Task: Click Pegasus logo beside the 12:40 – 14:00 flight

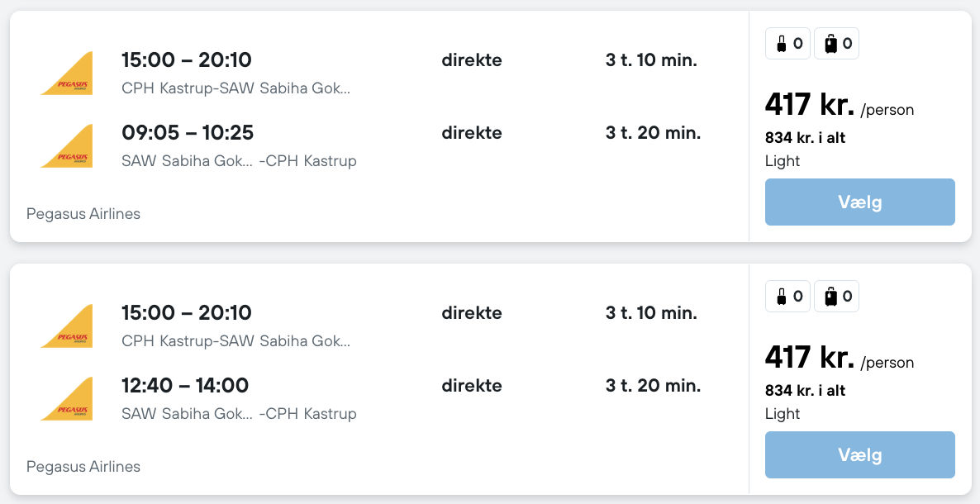Action: click(67, 398)
